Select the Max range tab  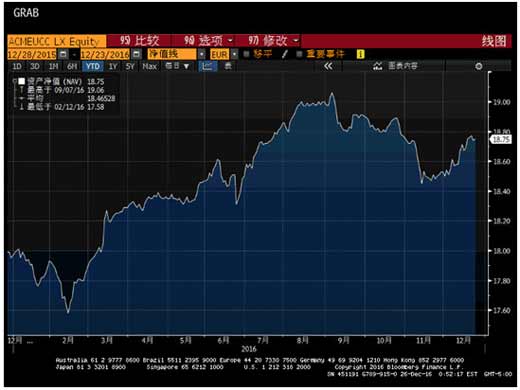pyautogui.click(x=149, y=66)
